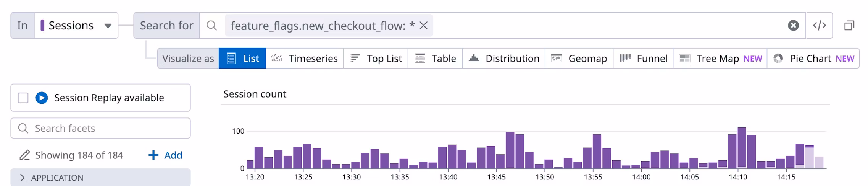Image resolution: width=868 pixels, height=186 pixels.
Task: Click the copy icon right of search bar
Action: tap(849, 26)
